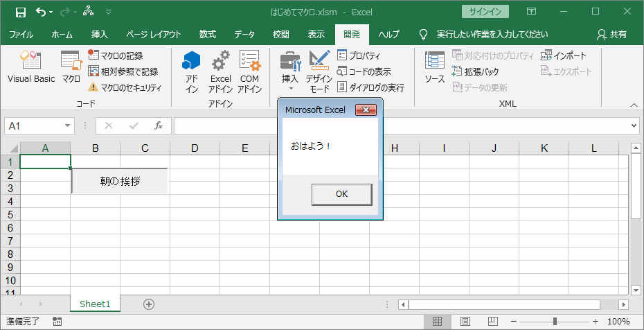Click the macro recording status bar icon

pos(57,322)
